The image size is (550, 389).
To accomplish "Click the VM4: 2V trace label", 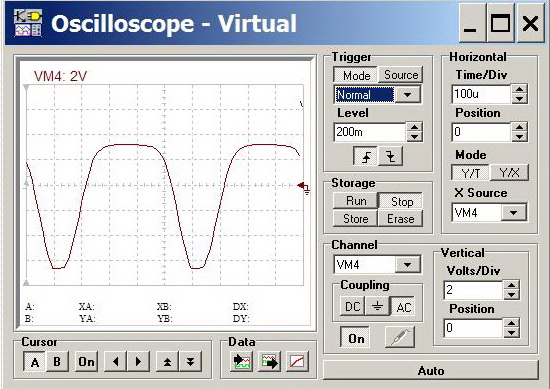I will click(x=60, y=76).
